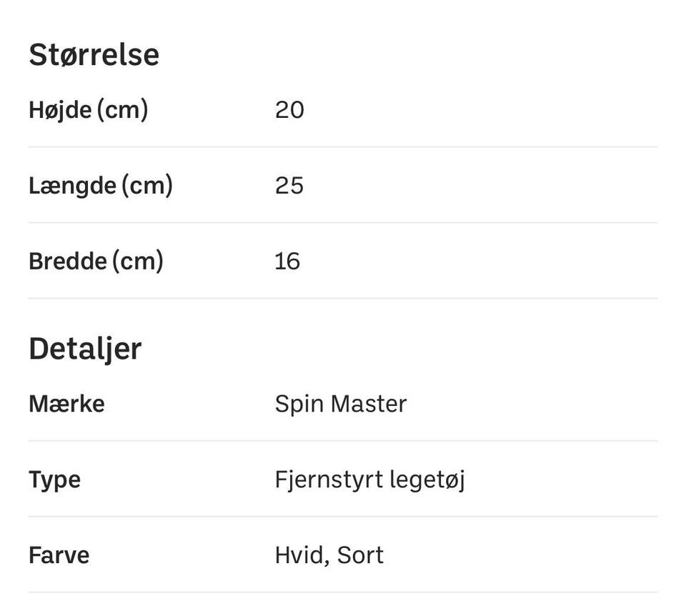Click the Detaljer section heading
Viewport: 686px width, 616px height.
click(85, 349)
